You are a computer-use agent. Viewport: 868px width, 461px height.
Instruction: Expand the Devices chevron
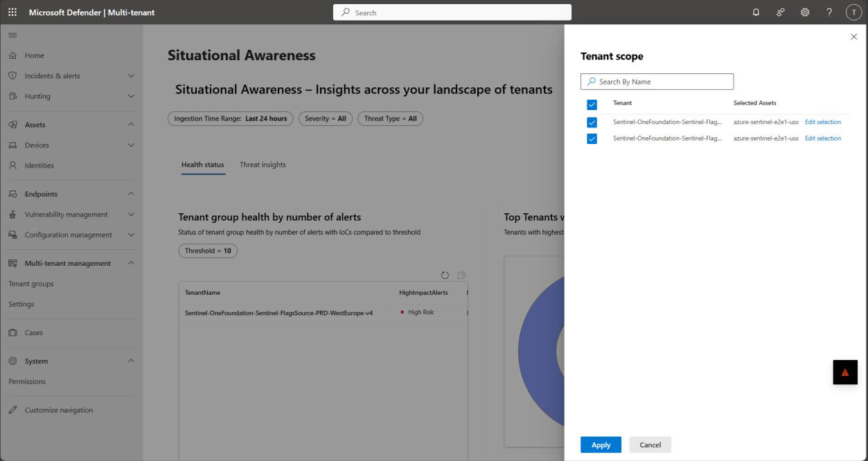(x=131, y=145)
